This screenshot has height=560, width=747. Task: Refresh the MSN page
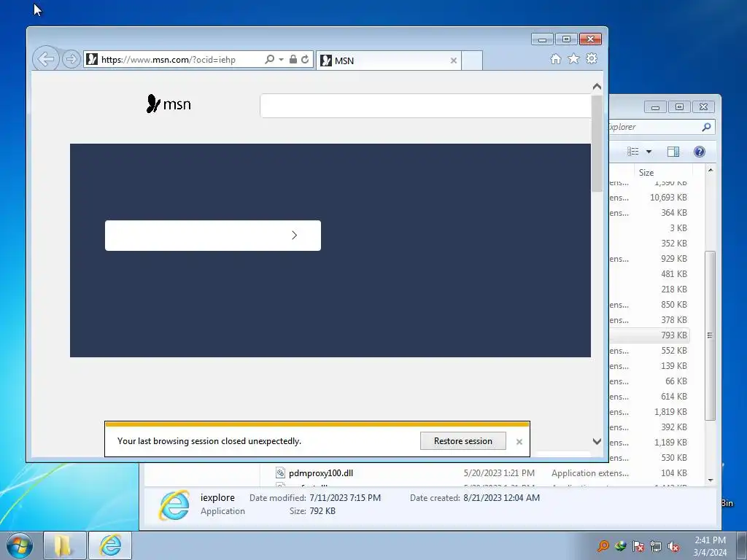(305, 60)
